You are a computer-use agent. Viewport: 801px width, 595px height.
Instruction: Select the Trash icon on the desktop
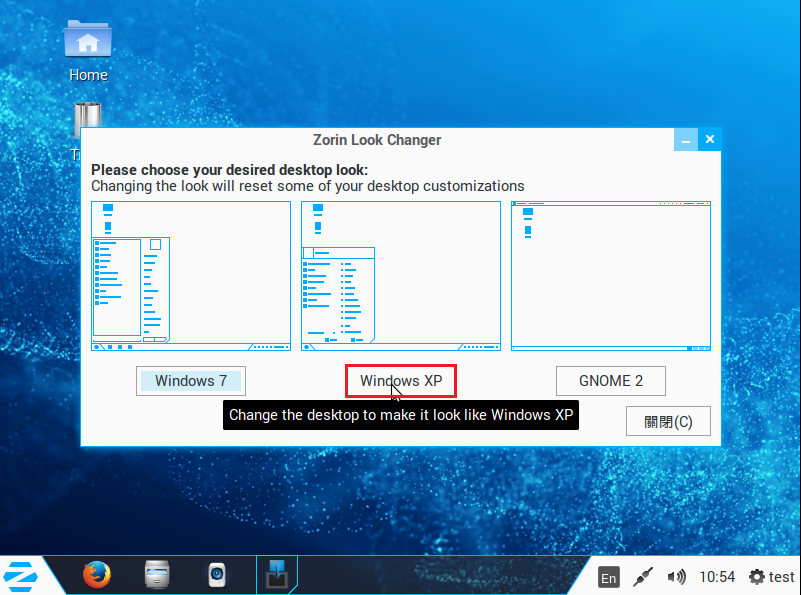87,120
